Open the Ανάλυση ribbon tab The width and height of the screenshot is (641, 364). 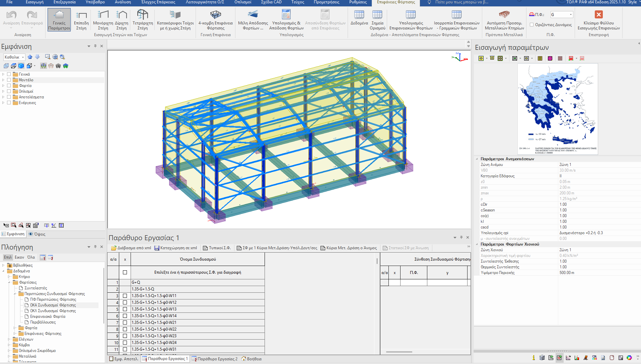[x=123, y=2]
